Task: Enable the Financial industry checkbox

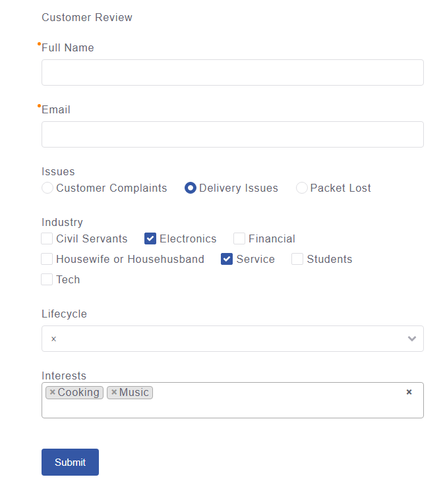Action: [x=239, y=238]
